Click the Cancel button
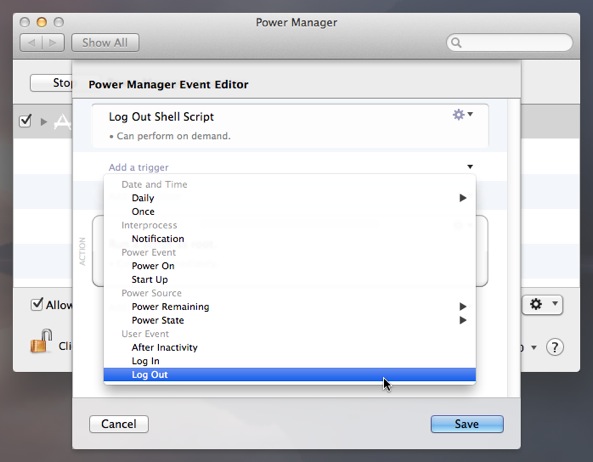 pos(119,424)
